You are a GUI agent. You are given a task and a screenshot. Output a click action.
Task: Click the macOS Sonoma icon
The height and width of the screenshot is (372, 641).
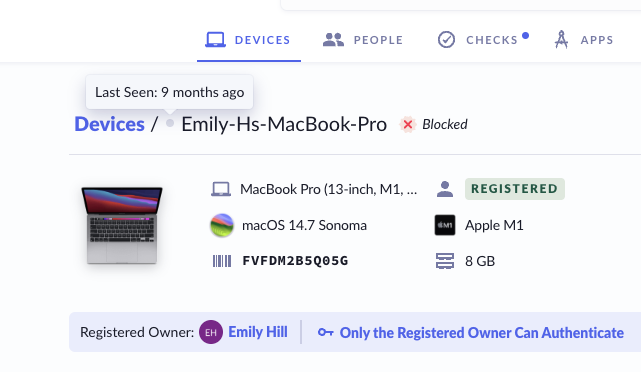pyautogui.click(x=222, y=225)
